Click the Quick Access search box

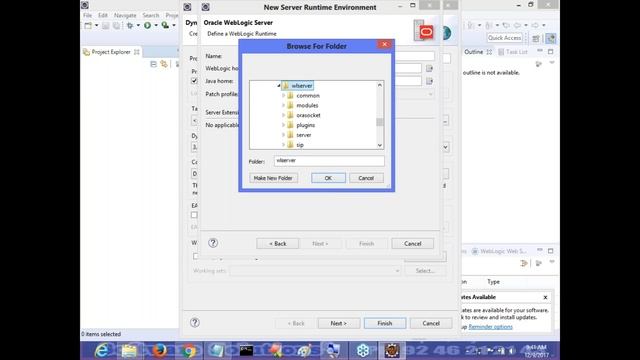[505, 38]
